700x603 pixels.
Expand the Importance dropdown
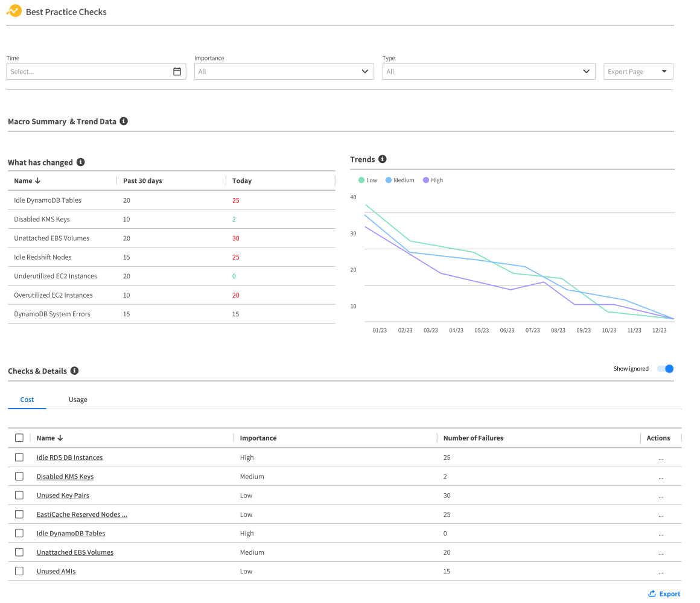[284, 71]
